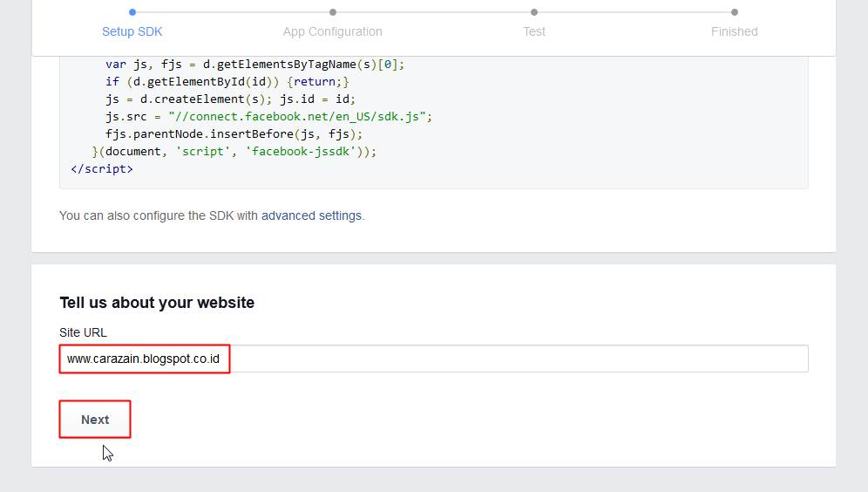Click the Finished progress dot
The image size is (868, 492).
click(x=735, y=12)
